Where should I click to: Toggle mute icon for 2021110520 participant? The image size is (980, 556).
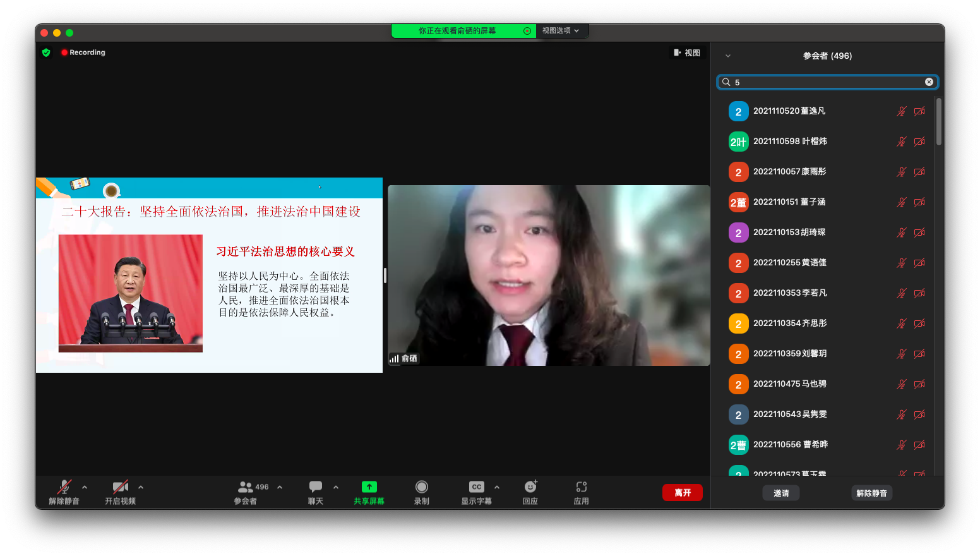click(x=901, y=111)
